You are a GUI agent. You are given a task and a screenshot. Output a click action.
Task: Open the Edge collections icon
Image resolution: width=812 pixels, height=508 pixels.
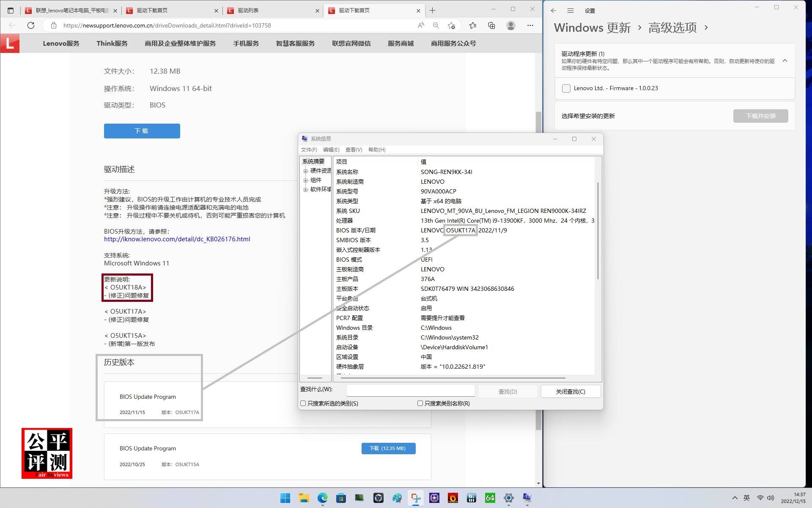[491, 25]
